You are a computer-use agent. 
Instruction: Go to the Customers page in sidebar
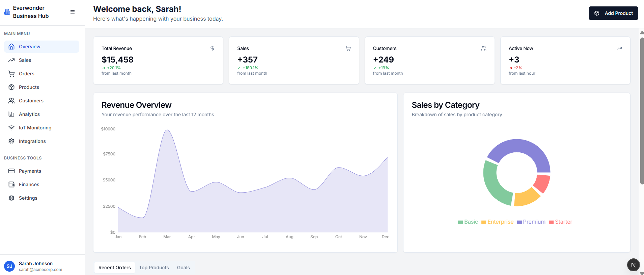click(31, 101)
